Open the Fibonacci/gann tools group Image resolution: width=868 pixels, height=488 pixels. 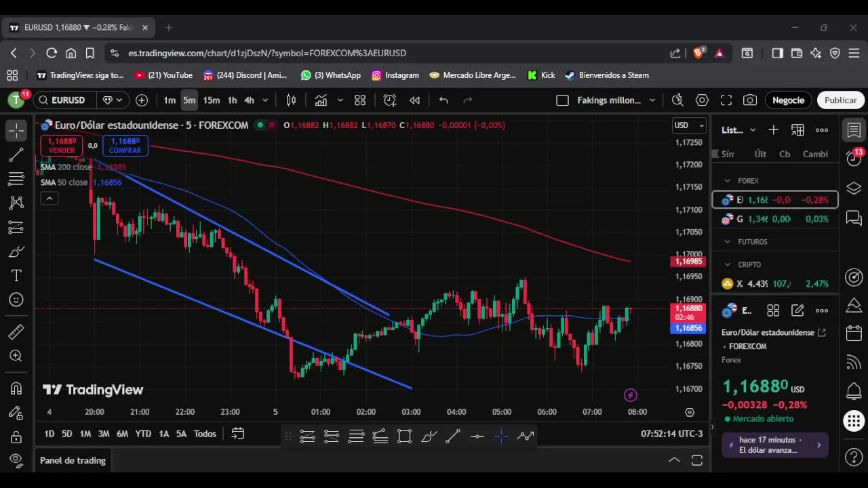(16, 179)
